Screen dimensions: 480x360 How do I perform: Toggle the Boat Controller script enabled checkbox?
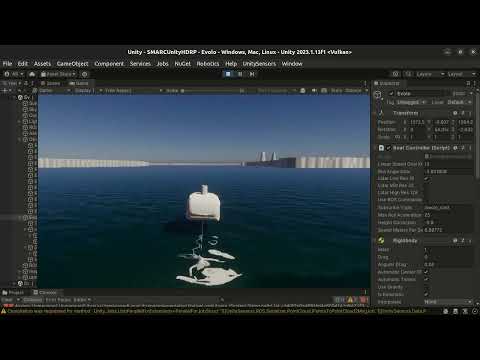click(388, 148)
